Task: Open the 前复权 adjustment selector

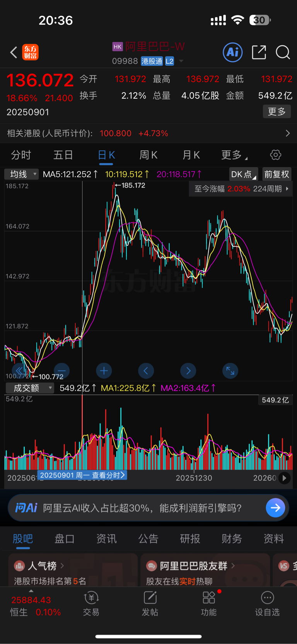Action: pos(277,174)
